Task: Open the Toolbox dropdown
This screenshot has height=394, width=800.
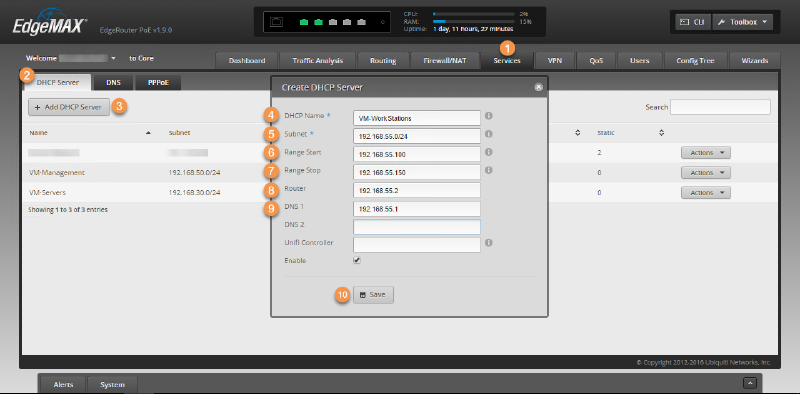Action: pyautogui.click(x=742, y=22)
